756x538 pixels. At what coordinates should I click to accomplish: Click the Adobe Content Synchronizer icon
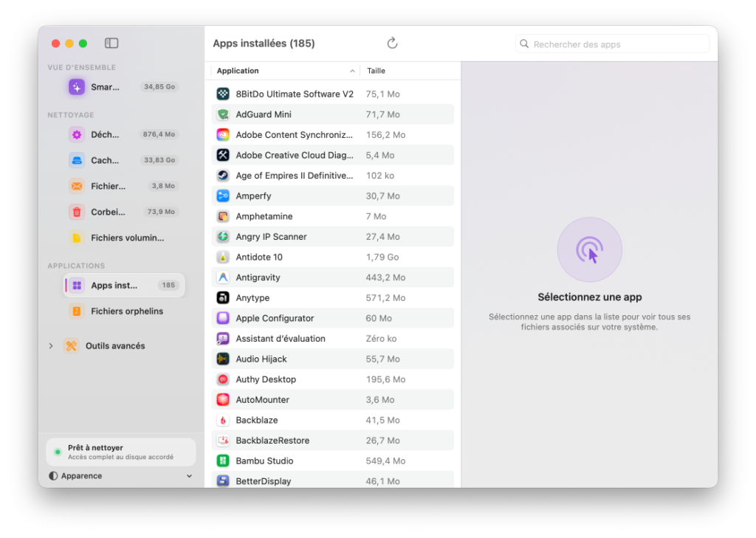point(223,135)
